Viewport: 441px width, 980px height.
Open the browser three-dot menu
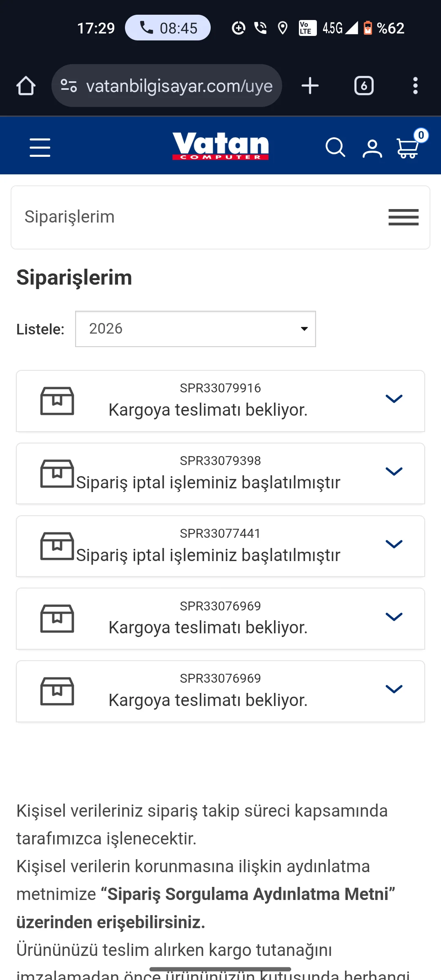[415, 86]
